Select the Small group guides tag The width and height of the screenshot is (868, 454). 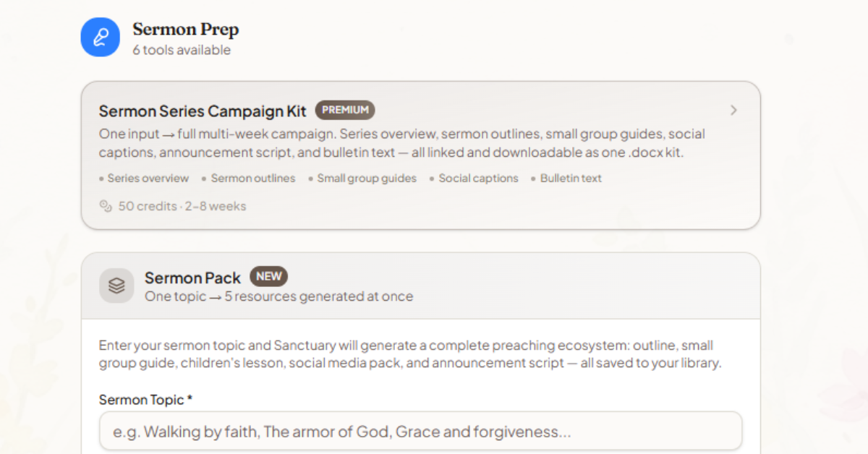tap(362, 179)
